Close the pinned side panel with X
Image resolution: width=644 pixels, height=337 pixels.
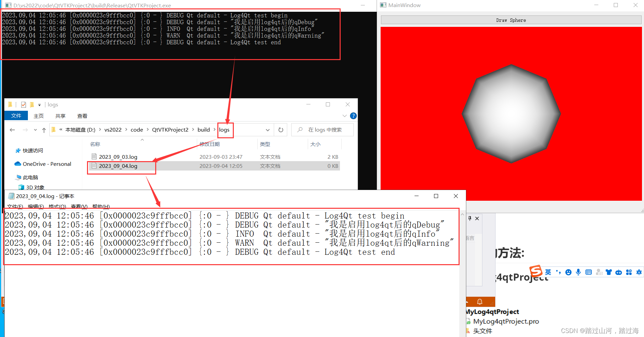click(x=477, y=218)
